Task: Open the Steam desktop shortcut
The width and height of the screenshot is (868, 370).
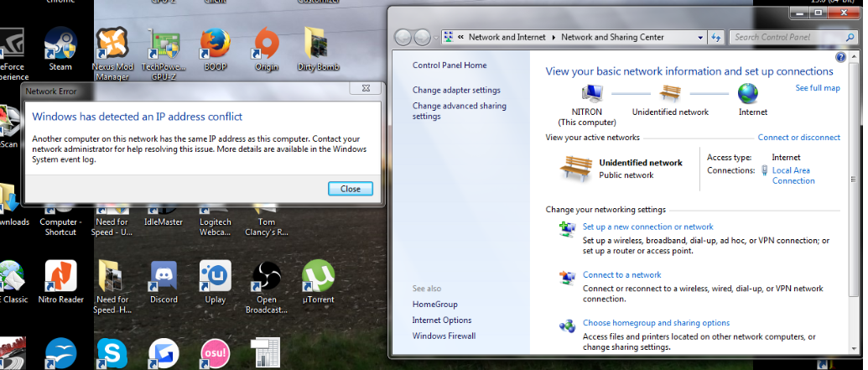Action: 60,47
